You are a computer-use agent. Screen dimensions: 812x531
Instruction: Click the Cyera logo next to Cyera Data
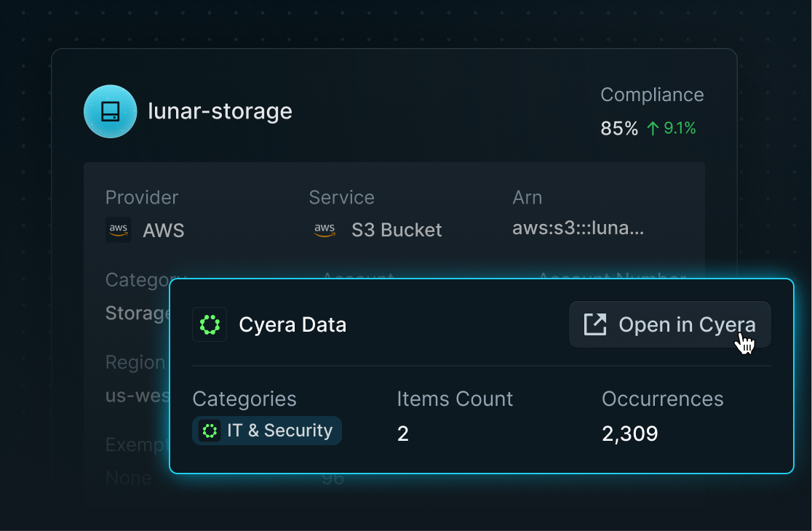(210, 324)
